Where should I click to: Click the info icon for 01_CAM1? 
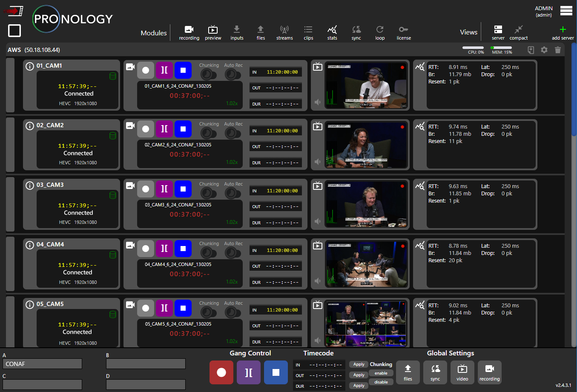(30, 66)
